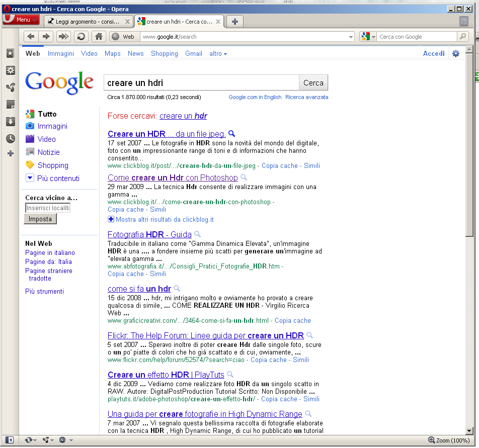This screenshot has width=479, height=448.
Task: Switch to the Leggi argomento tab
Action: tap(89, 22)
